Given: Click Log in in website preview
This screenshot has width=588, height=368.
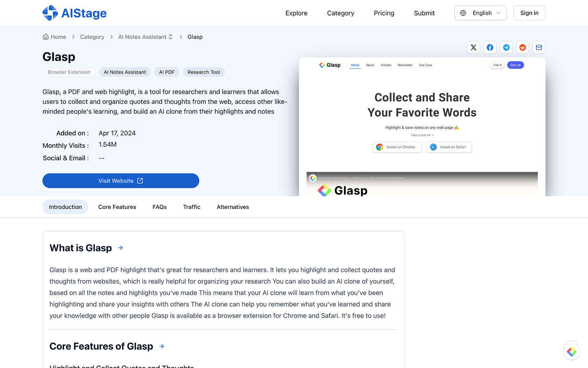Looking at the screenshot, I should [x=497, y=65].
